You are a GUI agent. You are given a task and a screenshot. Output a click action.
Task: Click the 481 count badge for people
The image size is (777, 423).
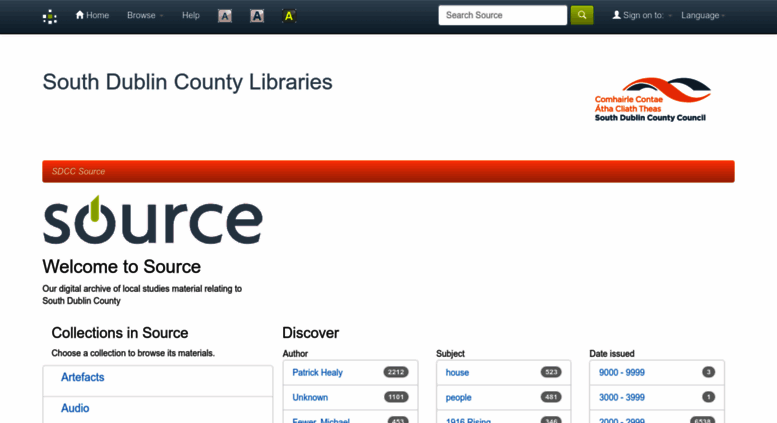click(x=551, y=397)
